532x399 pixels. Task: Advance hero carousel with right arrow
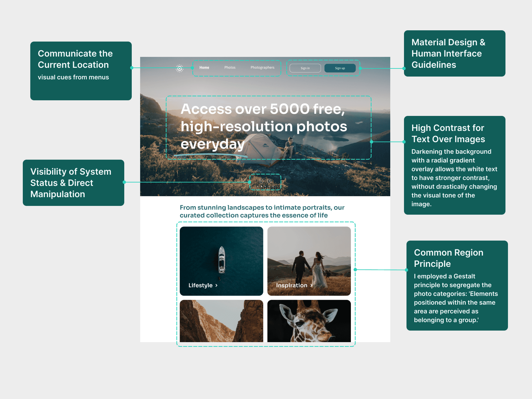point(269,181)
